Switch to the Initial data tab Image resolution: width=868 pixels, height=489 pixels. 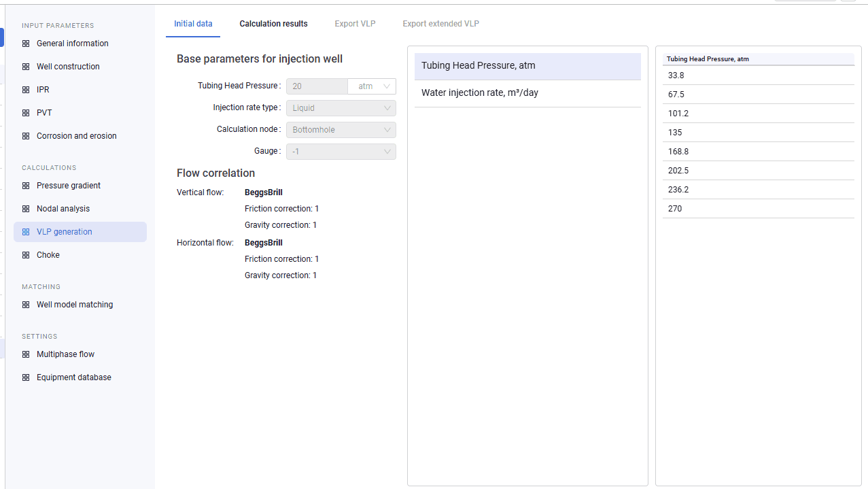point(193,24)
